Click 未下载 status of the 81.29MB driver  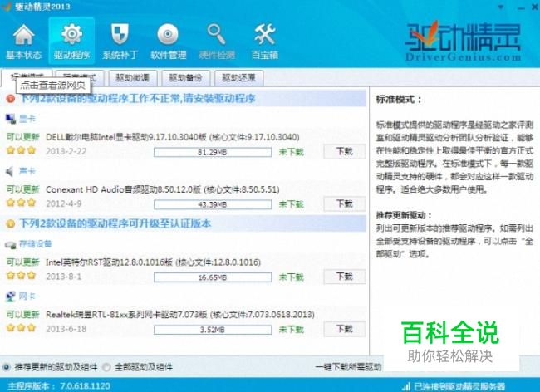pyautogui.click(x=292, y=152)
